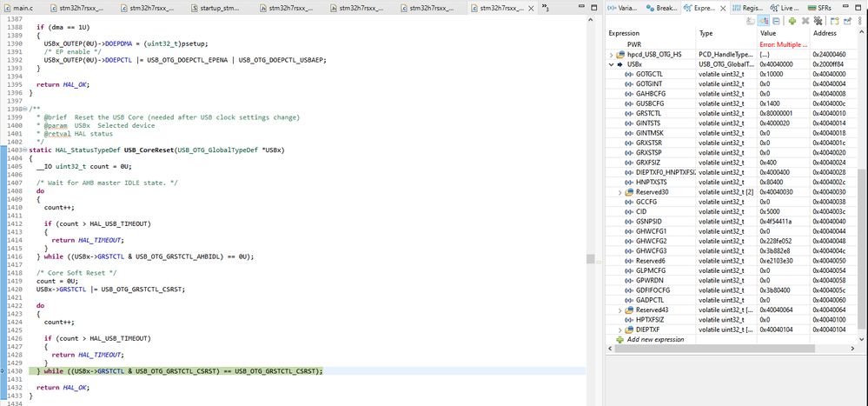Select the GAHBCFG register row
Screen dimensions: 868x406
tap(732, 94)
